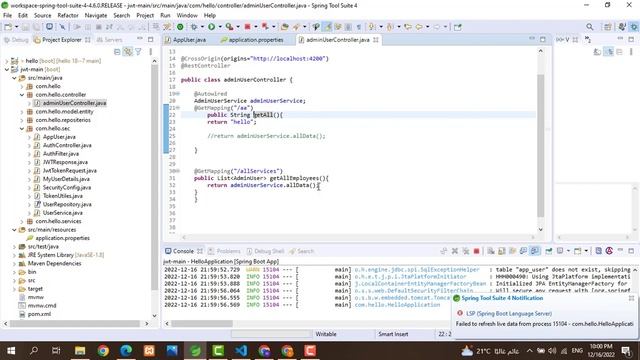The width and height of the screenshot is (640, 360).
Task: Click Collapse All icon in Project Explorer
Action: [117, 52]
